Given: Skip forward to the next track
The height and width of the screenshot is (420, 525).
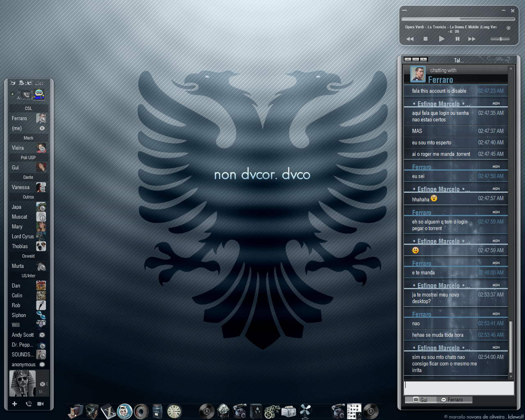Looking at the screenshot, I should [472, 39].
